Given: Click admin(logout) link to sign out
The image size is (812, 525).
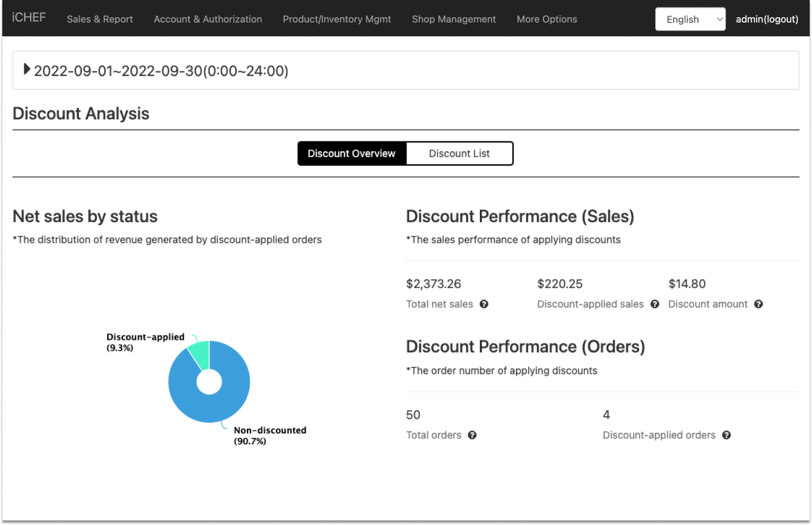Looking at the screenshot, I should click(767, 19).
